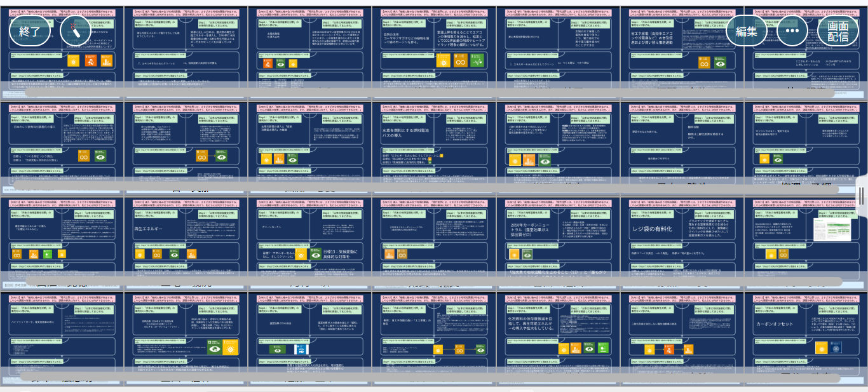Open card mentioning 目標13：気候変動に具体的な対策を
This screenshot has height=392, width=868.
point(309,243)
